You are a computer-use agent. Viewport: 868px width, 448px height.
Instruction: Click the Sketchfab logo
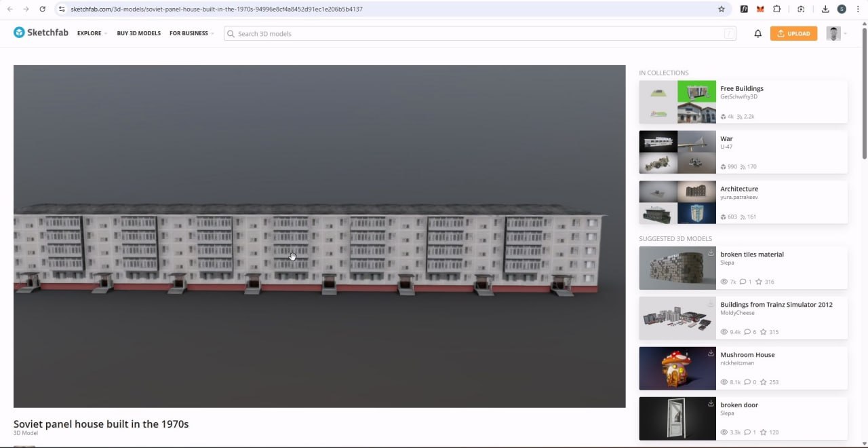pos(41,33)
